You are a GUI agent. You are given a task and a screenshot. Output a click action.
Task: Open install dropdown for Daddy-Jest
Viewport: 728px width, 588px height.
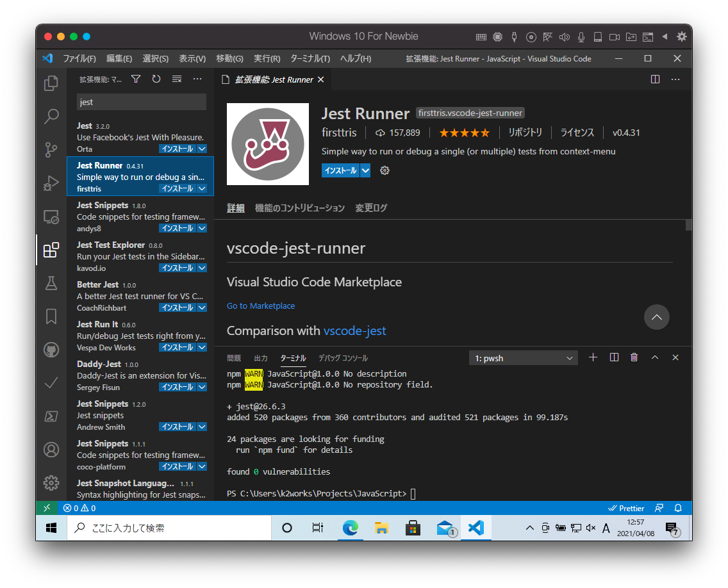point(202,387)
